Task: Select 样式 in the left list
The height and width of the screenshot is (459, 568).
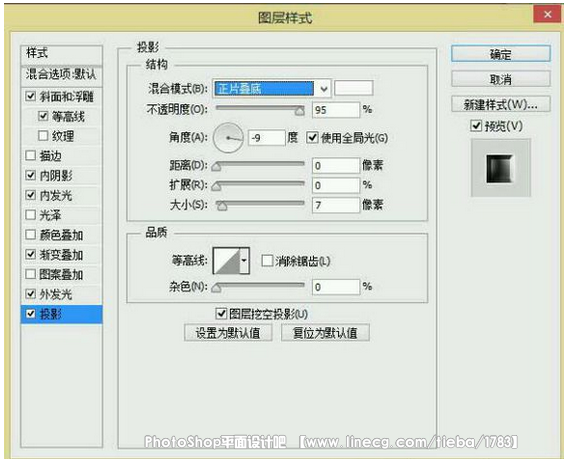Action: (62, 54)
